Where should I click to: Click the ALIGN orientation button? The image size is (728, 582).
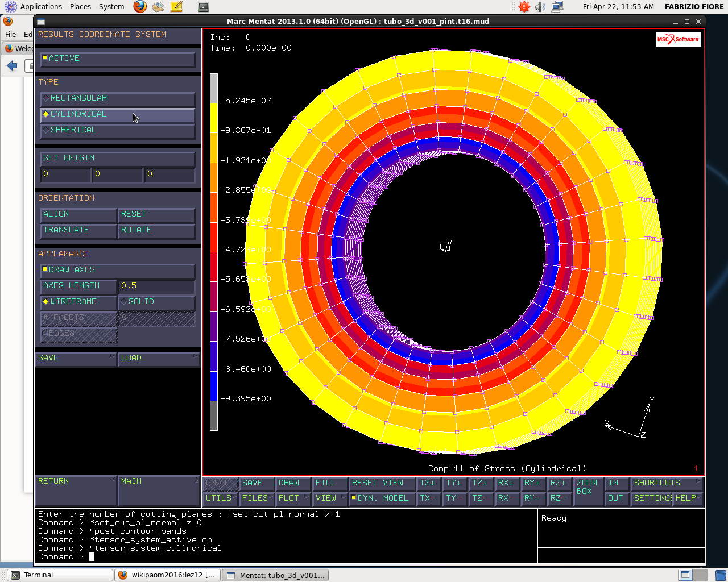pos(78,215)
